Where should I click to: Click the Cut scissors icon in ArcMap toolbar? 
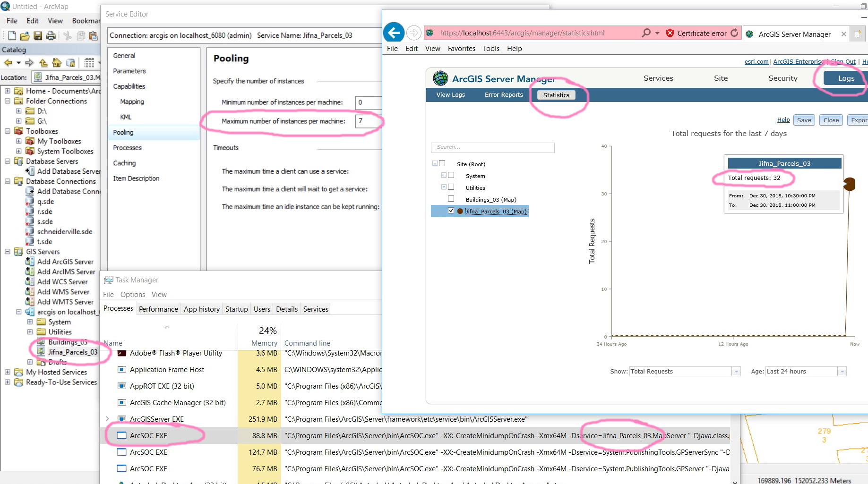point(68,35)
